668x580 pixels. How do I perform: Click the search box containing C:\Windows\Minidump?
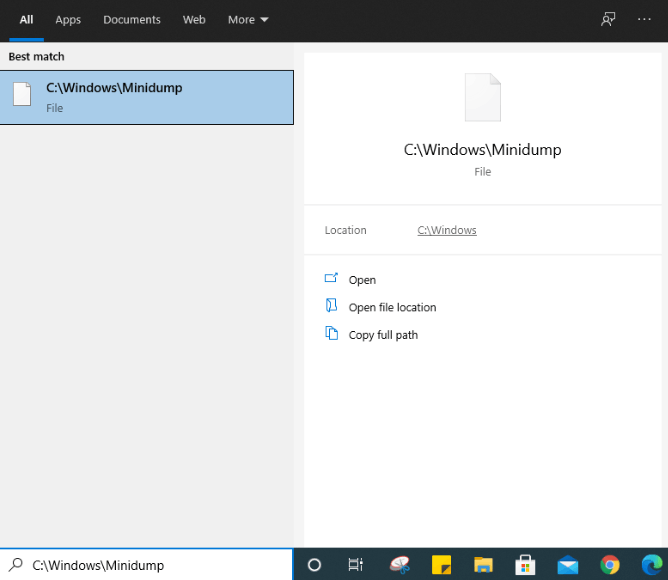pyautogui.click(x=147, y=565)
